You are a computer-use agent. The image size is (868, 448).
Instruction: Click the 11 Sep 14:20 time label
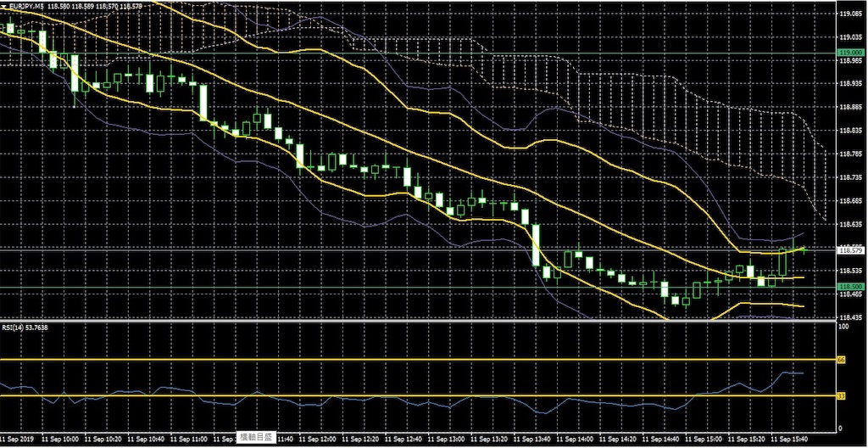617,439
